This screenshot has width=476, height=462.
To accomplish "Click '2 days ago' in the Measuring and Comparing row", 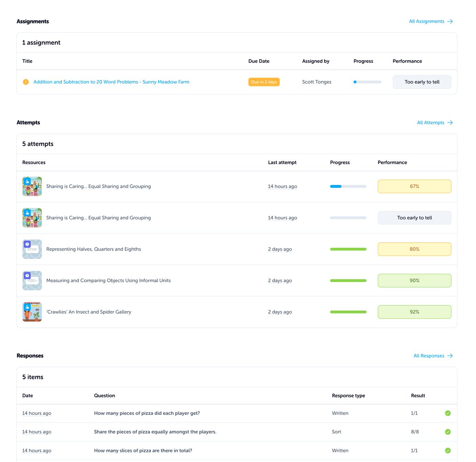I will point(280,280).
